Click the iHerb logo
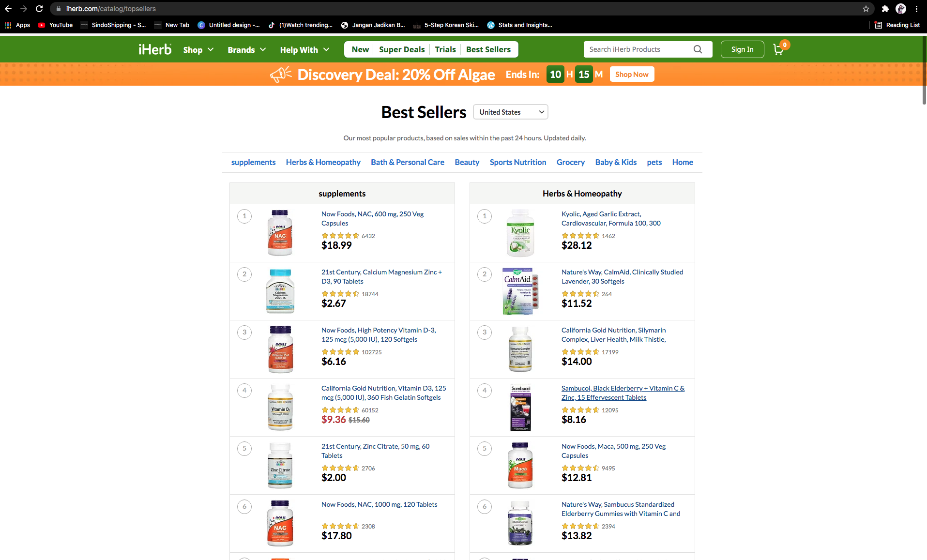The width and height of the screenshot is (927, 560). coord(155,49)
